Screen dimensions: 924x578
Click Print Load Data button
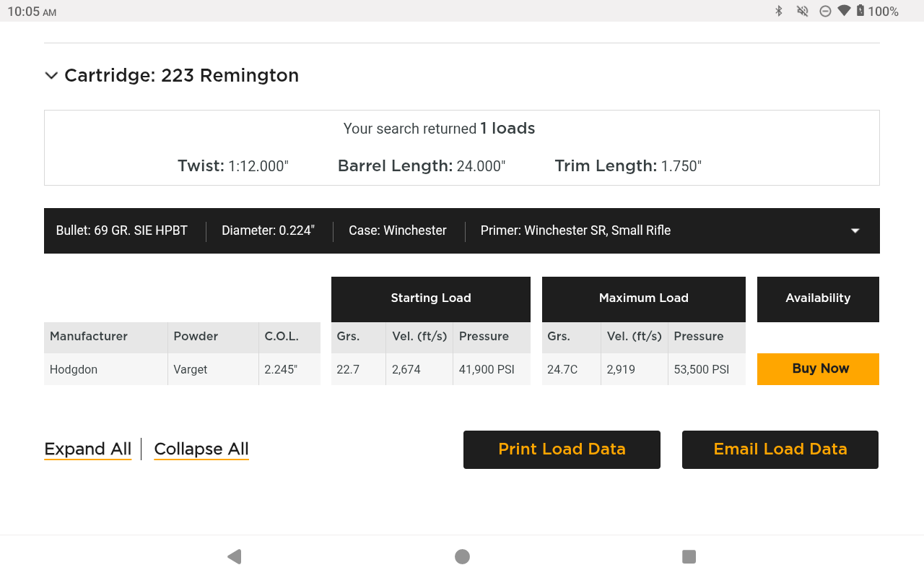(562, 449)
